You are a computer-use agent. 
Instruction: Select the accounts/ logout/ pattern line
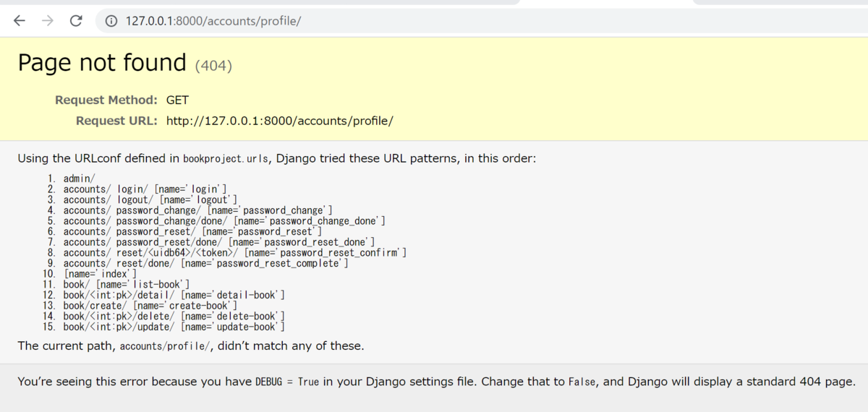click(x=150, y=199)
